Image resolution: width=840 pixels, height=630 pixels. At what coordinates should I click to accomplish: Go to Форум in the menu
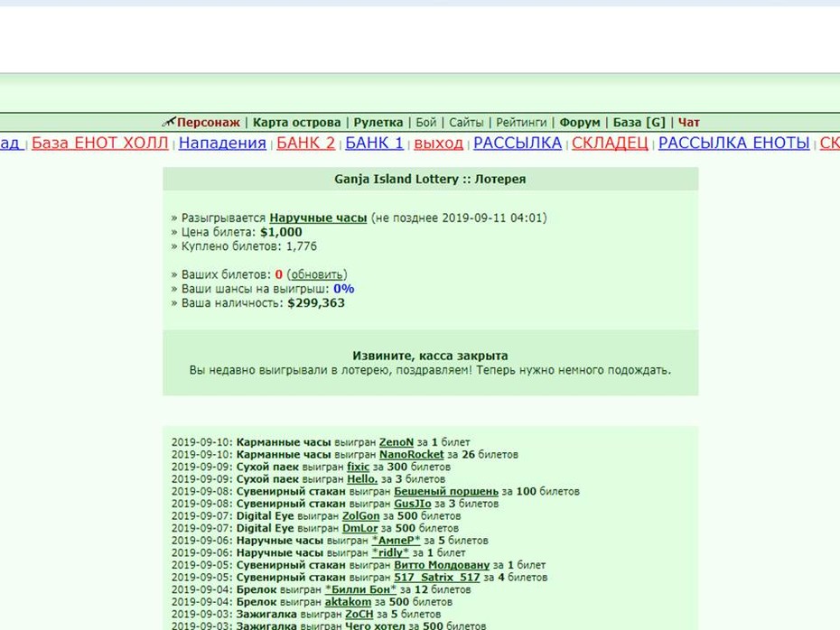(580, 123)
